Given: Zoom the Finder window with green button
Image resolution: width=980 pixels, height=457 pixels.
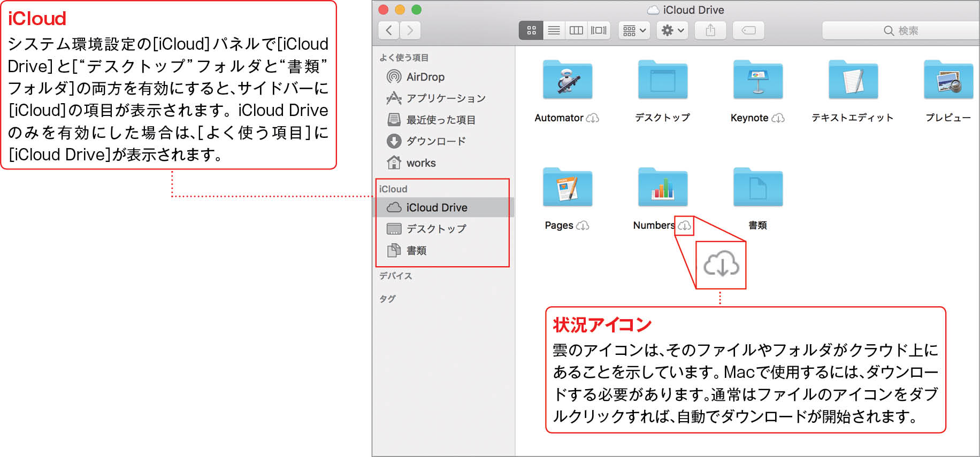Looking at the screenshot, I should (x=416, y=10).
